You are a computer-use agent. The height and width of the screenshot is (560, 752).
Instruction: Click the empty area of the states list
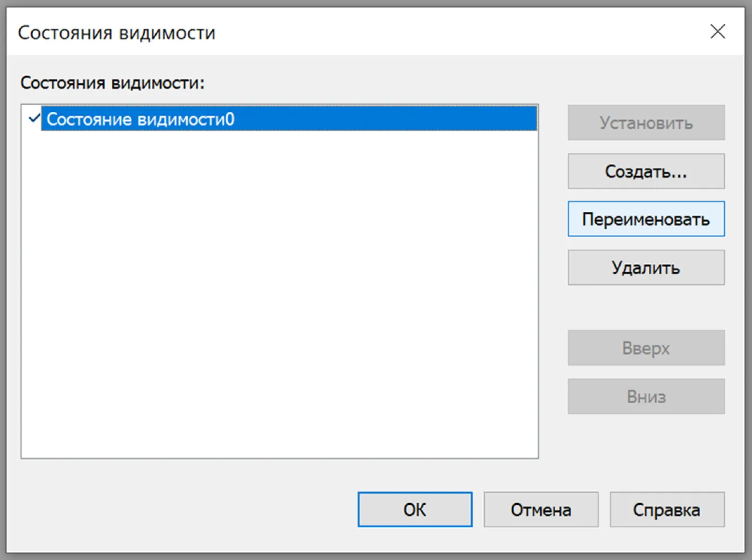tap(279, 295)
